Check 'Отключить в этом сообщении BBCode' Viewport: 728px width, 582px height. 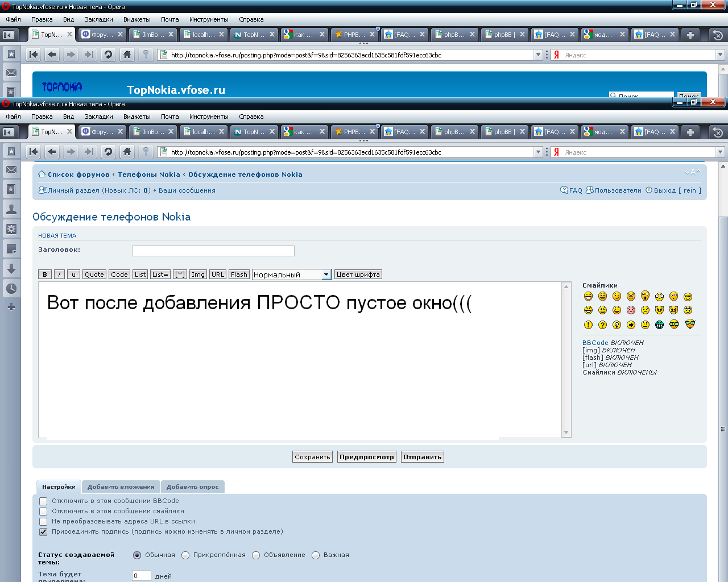click(x=43, y=501)
